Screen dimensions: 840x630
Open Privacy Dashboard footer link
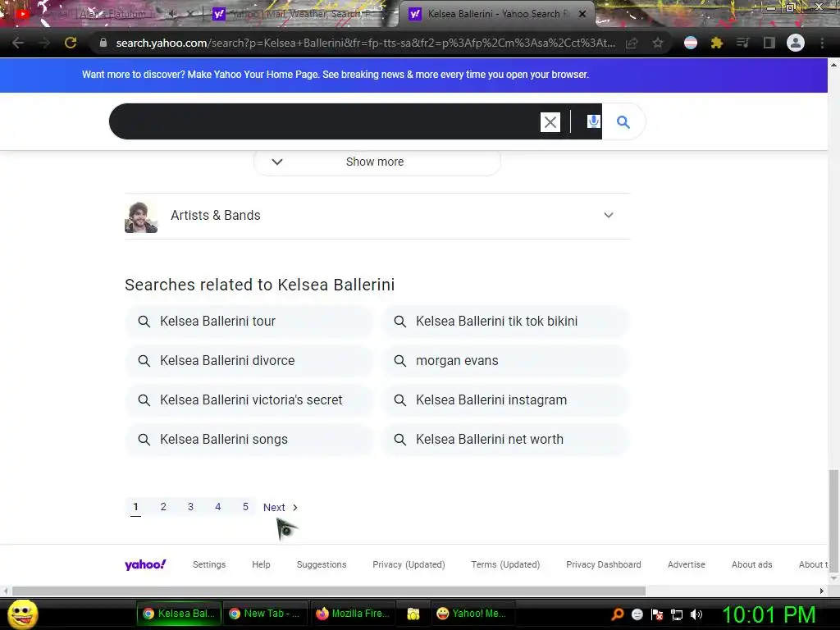[x=604, y=564]
